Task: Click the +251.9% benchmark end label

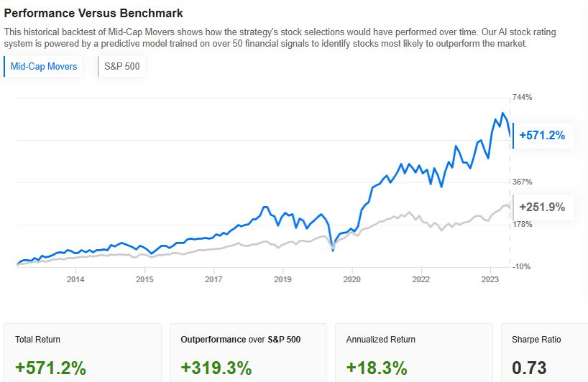Action: coord(542,208)
